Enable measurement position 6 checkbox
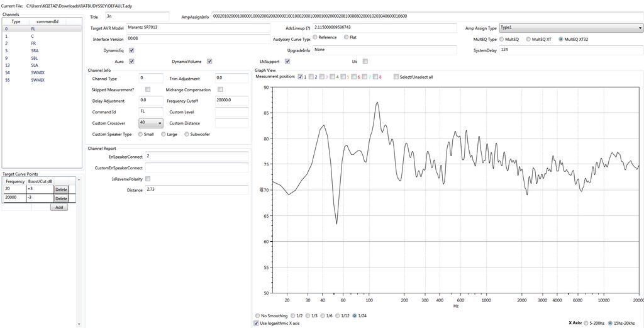 coord(354,77)
